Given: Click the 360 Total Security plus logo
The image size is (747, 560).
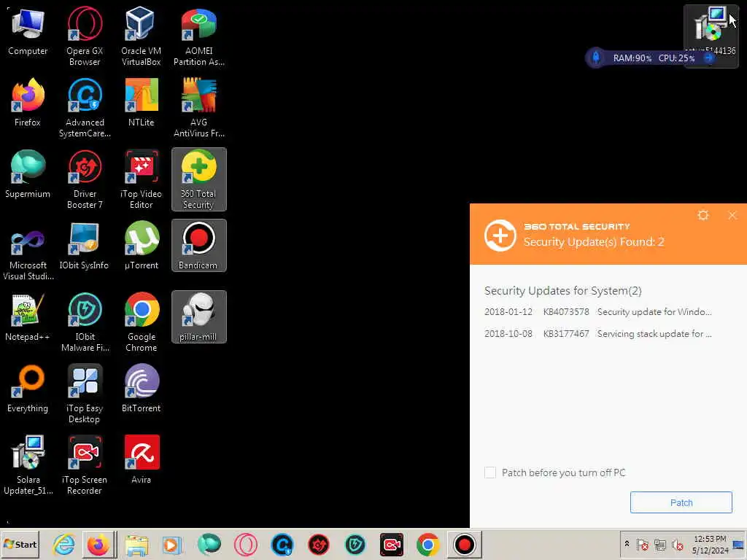Looking at the screenshot, I should click(x=500, y=236).
